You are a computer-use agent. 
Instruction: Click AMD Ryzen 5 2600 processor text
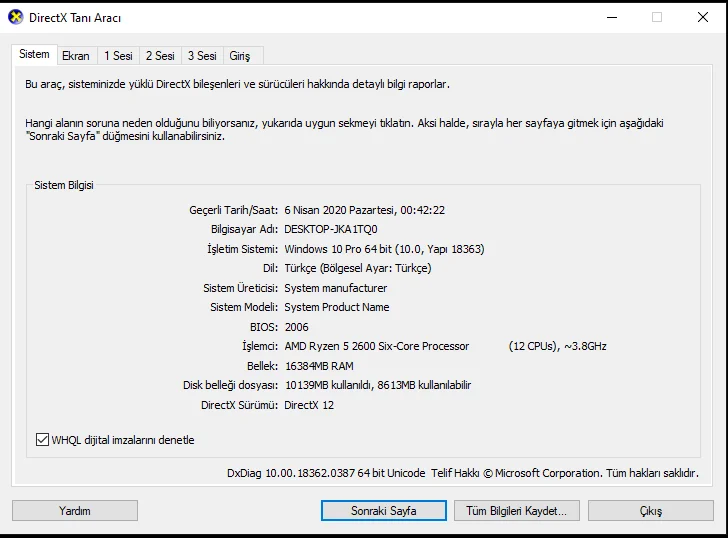click(x=377, y=346)
